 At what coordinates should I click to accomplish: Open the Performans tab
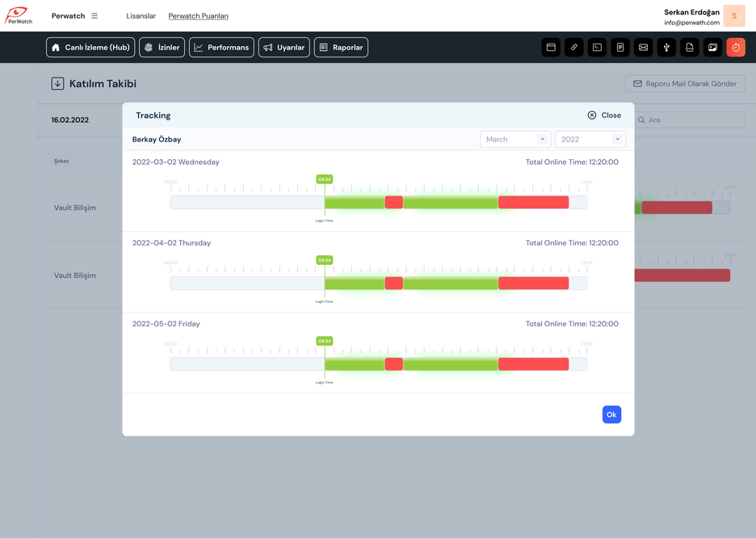click(x=222, y=47)
